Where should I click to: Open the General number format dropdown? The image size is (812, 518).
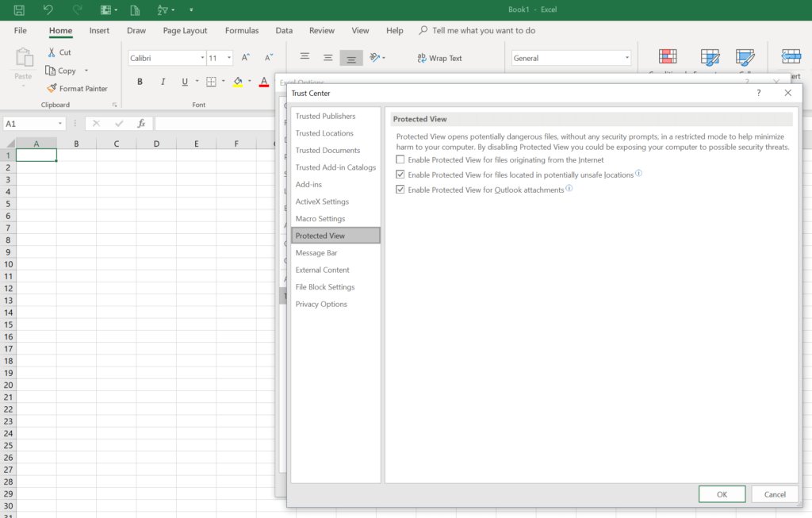tap(626, 58)
